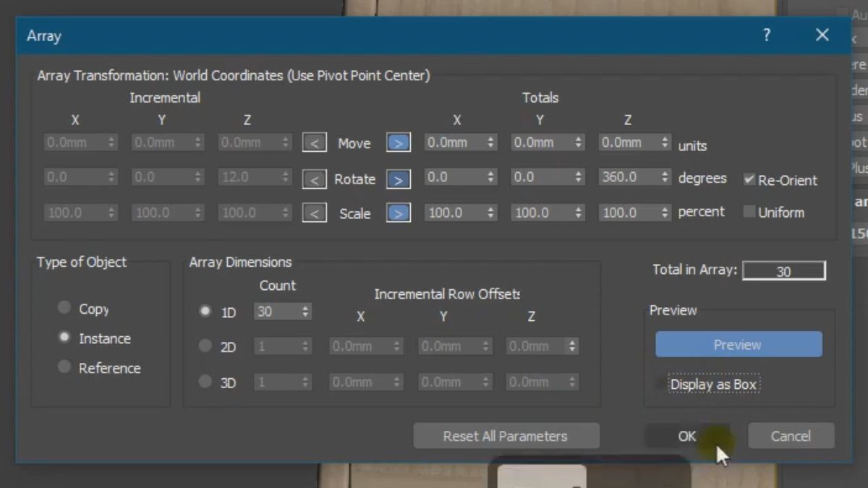Increase the 1D Count spinner up arrow
868x488 pixels.
(305, 308)
